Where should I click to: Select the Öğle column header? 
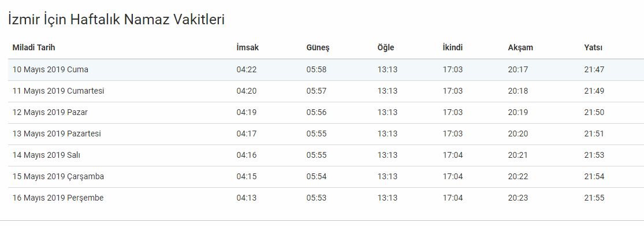(x=386, y=47)
